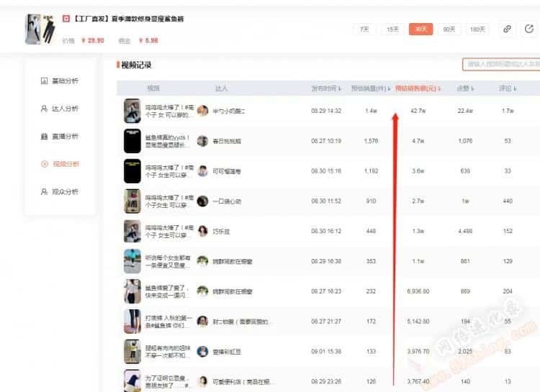Sort by 评论 column arrow
The height and width of the screenshot is (392, 540).
pos(516,88)
